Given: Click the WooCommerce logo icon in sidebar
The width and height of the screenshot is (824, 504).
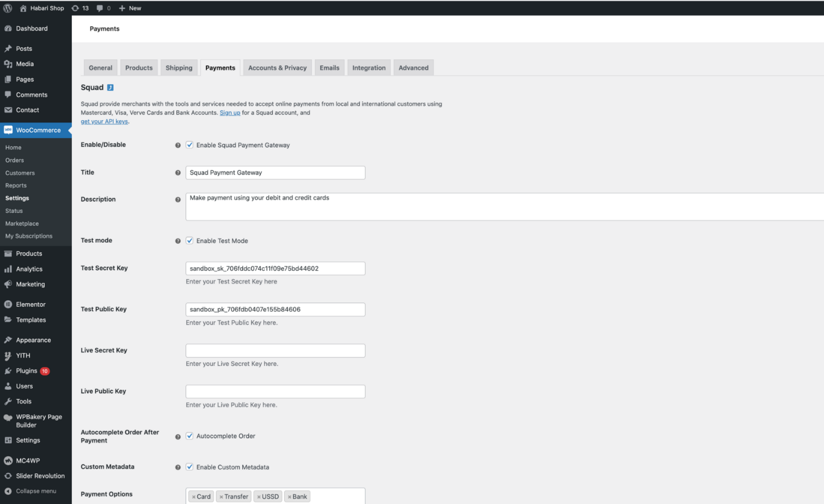Looking at the screenshot, I should [8, 130].
